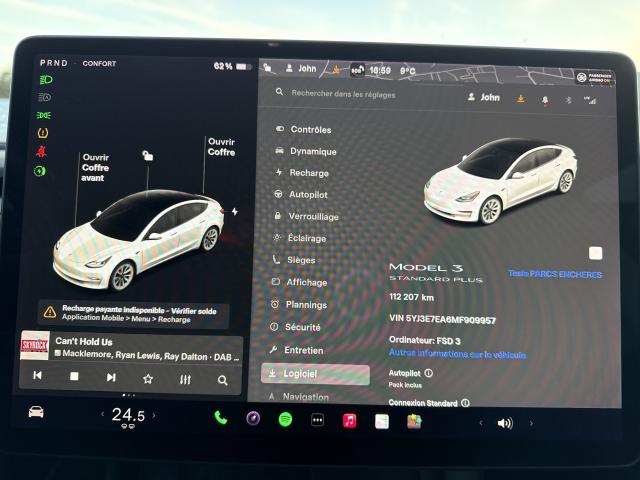
Task: Tap the Bluetooth icon in the settings header
Action: pyautogui.click(x=568, y=99)
